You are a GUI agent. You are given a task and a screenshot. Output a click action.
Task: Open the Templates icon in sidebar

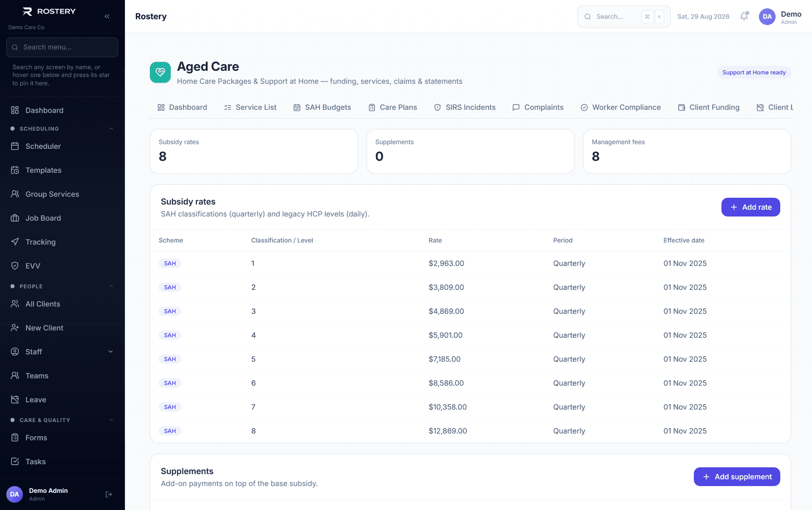pos(15,170)
